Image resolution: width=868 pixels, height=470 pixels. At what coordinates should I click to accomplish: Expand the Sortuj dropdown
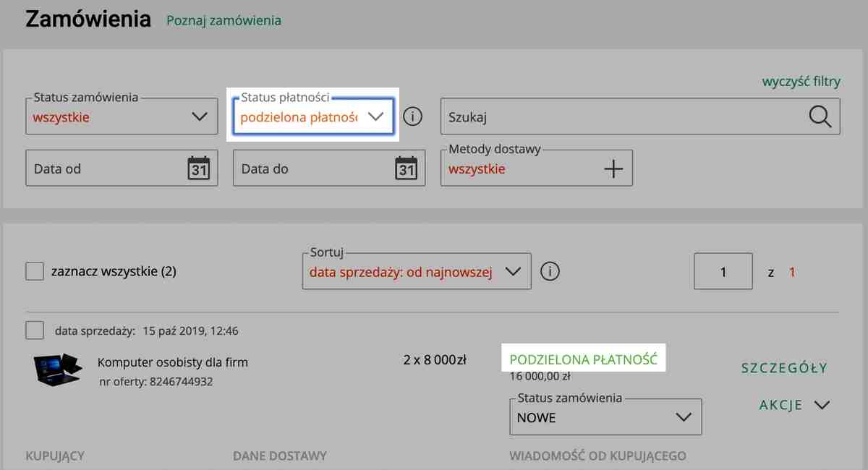(x=416, y=273)
